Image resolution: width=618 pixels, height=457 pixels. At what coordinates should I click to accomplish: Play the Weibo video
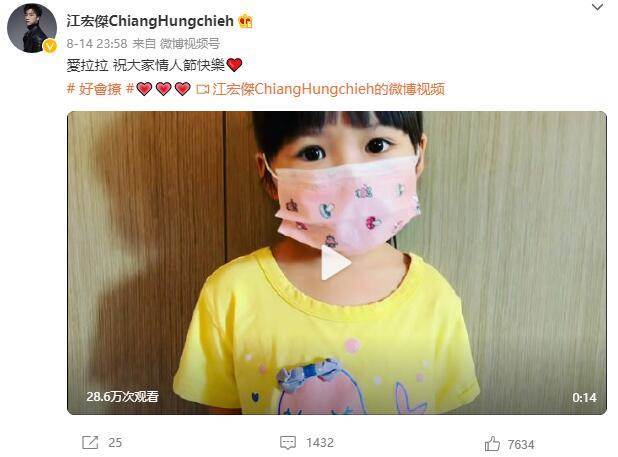point(335,263)
